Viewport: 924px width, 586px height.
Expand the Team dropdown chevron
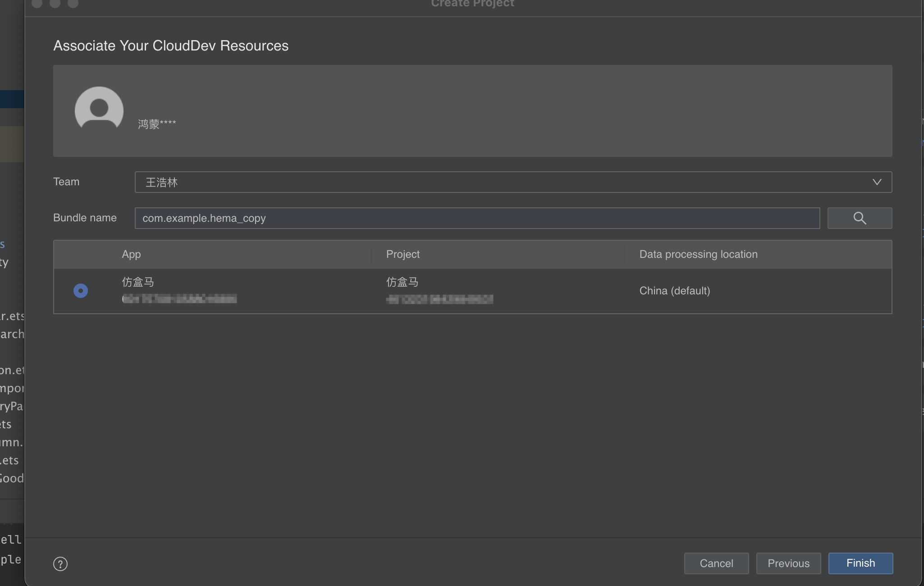coord(876,182)
